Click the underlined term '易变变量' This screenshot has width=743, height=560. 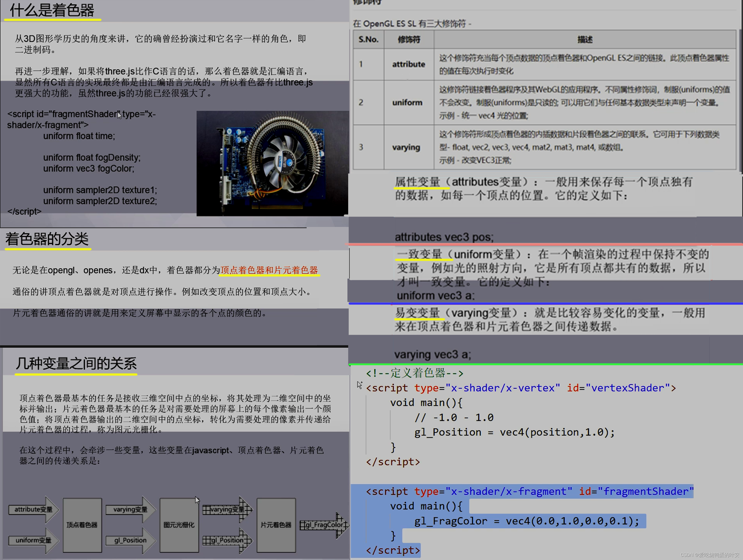point(418,313)
